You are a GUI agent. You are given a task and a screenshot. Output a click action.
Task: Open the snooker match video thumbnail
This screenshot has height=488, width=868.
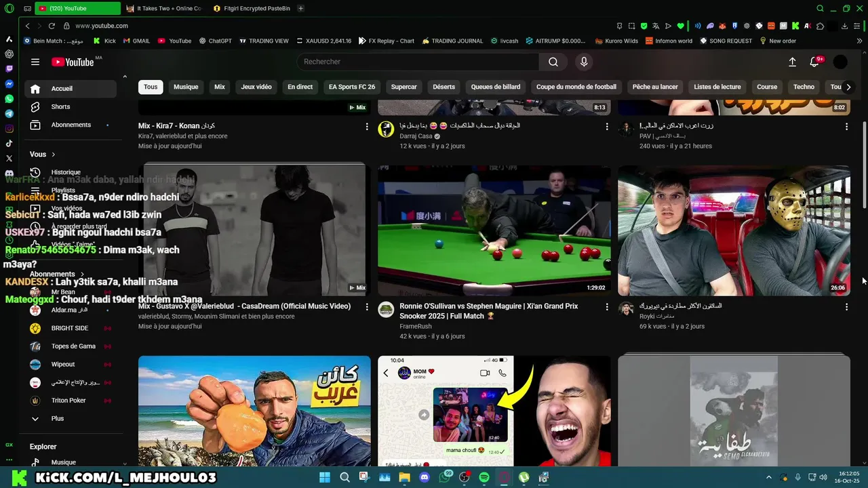click(494, 230)
